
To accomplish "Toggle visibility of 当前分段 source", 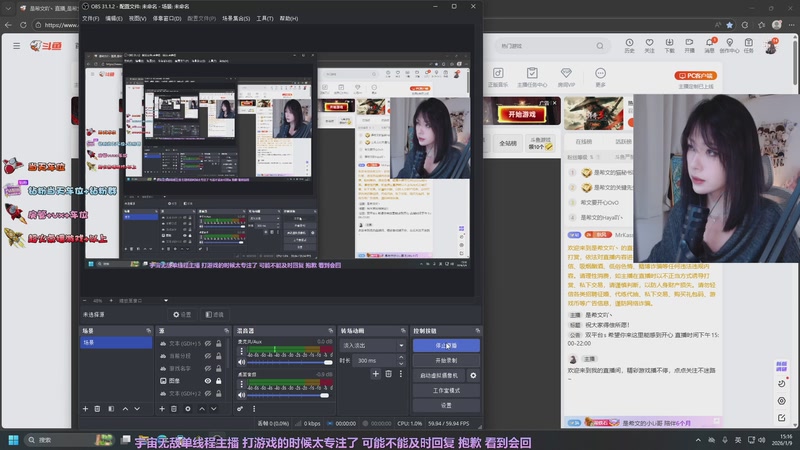I will click(208, 356).
